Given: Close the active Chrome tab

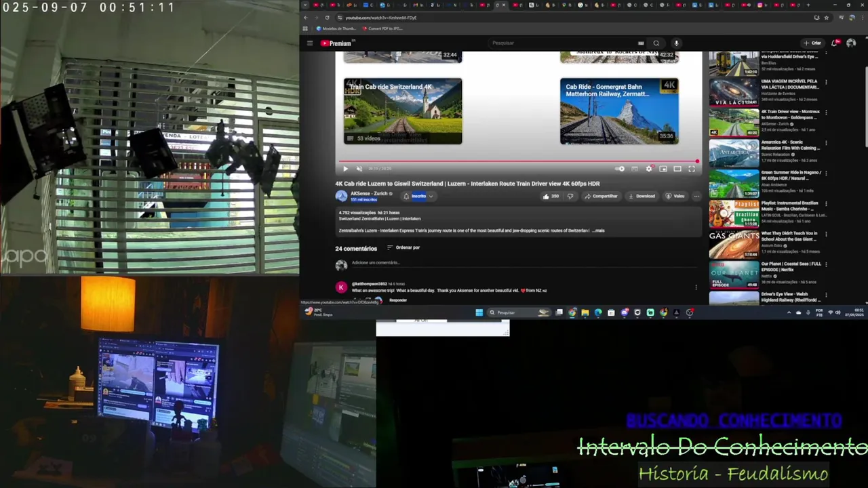Looking at the screenshot, I should tap(504, 5).
